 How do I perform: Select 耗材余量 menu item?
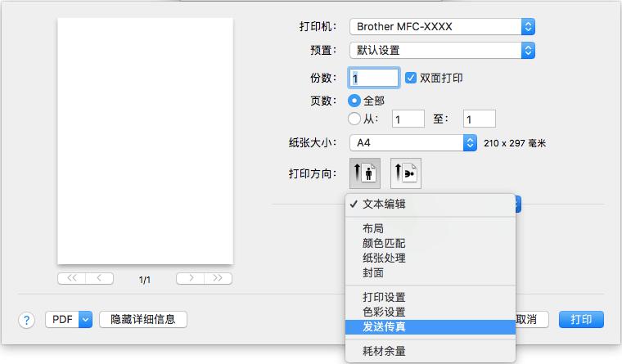(x=384, y=351)
